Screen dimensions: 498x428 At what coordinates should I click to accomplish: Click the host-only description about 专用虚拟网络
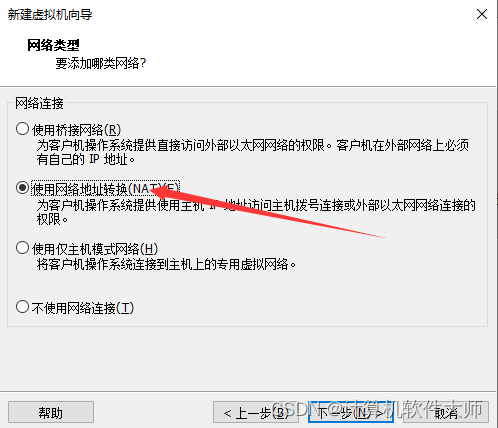(x=166, y=264)
